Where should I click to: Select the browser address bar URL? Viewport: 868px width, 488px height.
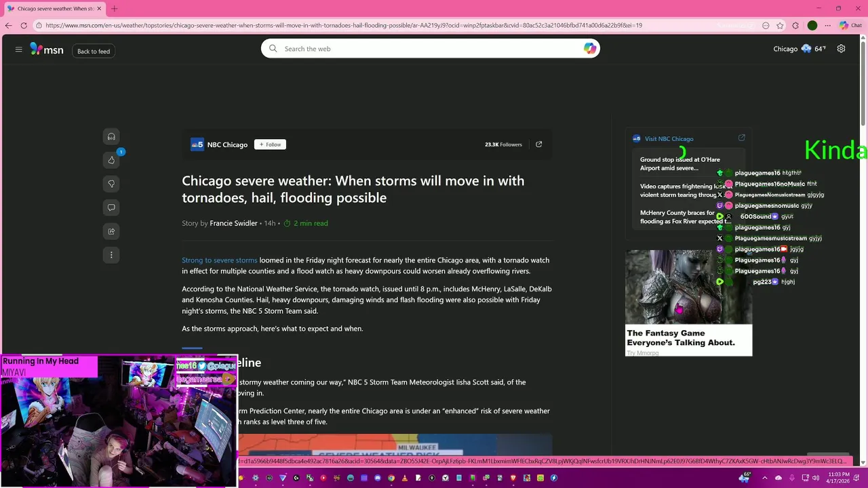coord(344,25)
